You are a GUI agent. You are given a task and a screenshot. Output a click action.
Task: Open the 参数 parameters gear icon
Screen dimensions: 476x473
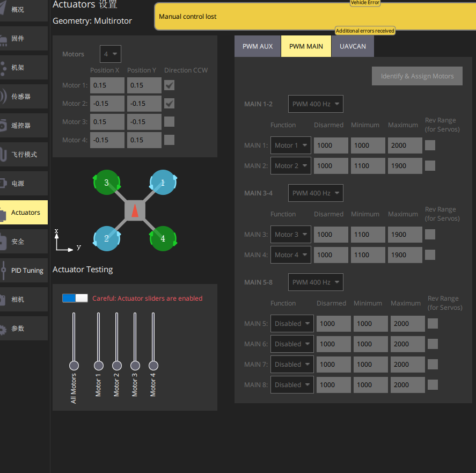[x=3, y=329]
